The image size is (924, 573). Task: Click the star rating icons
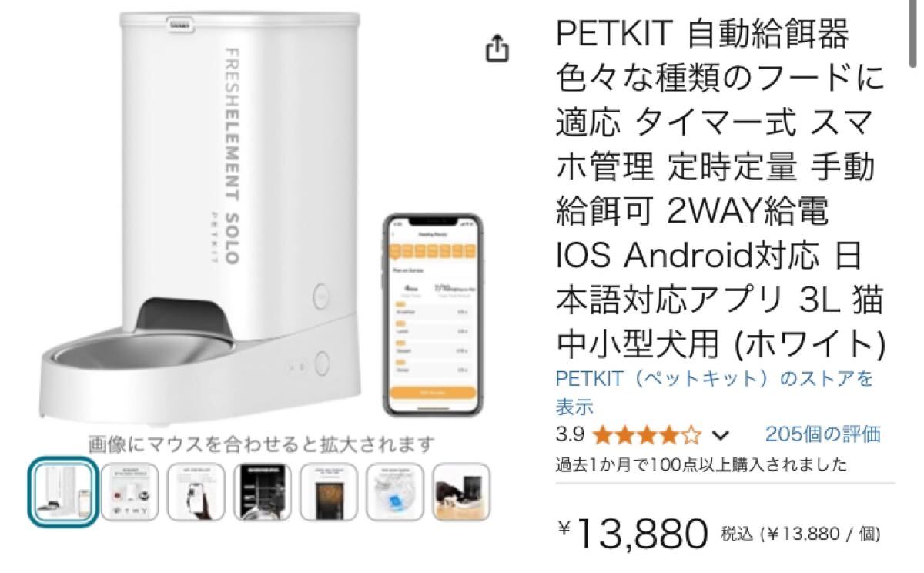[648, 436]
